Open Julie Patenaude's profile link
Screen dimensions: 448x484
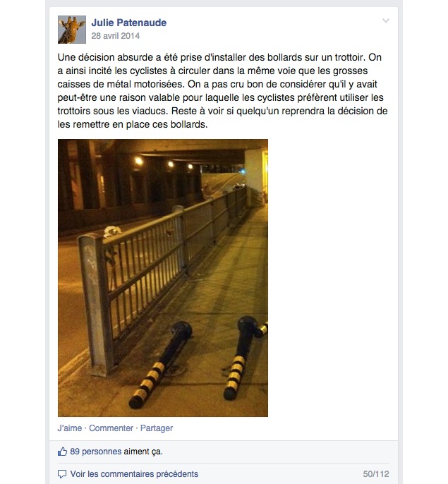coord(128,23)
